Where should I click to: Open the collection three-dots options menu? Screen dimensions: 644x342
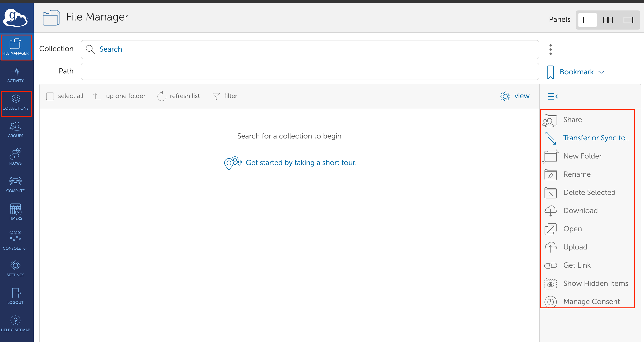550,49
